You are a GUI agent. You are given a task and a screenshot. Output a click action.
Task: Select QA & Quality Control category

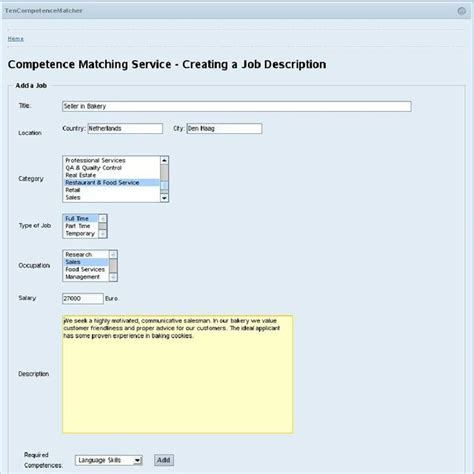[111, 168]
